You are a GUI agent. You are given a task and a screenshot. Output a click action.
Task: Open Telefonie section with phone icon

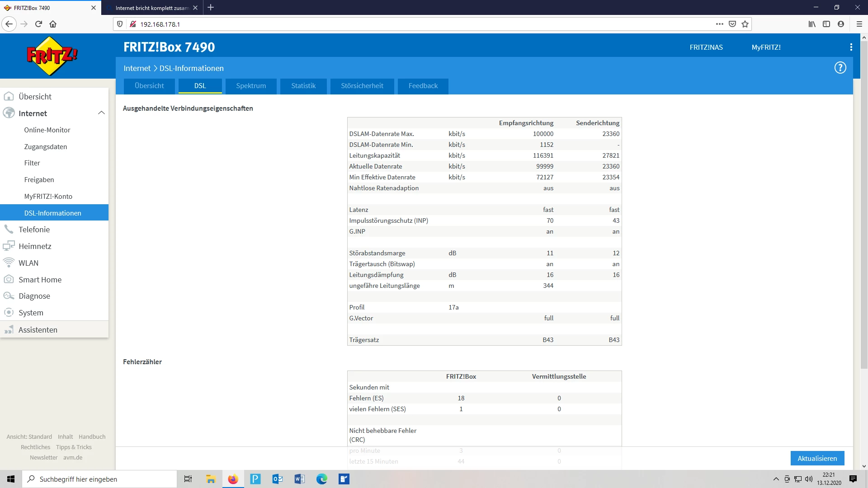point(34,230)
